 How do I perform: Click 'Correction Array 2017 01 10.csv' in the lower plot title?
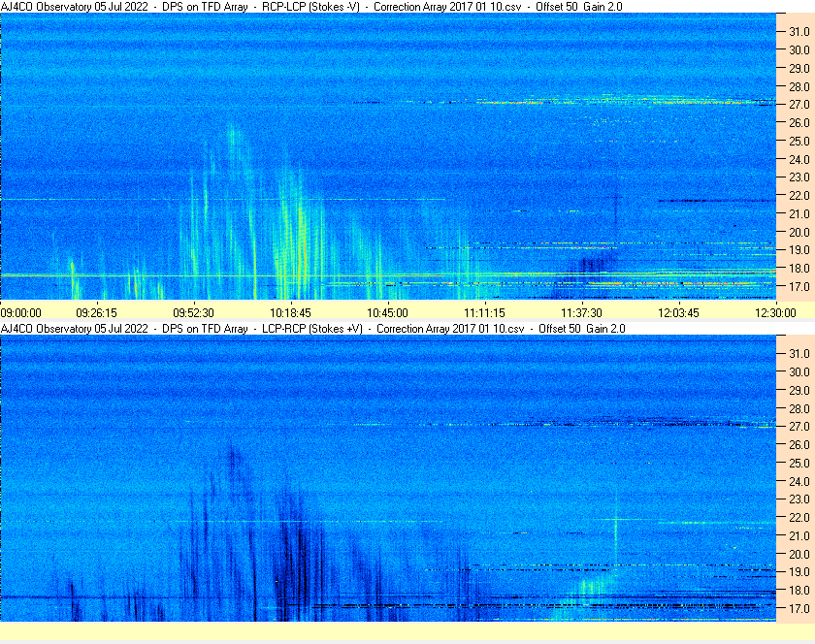point(450,329)
